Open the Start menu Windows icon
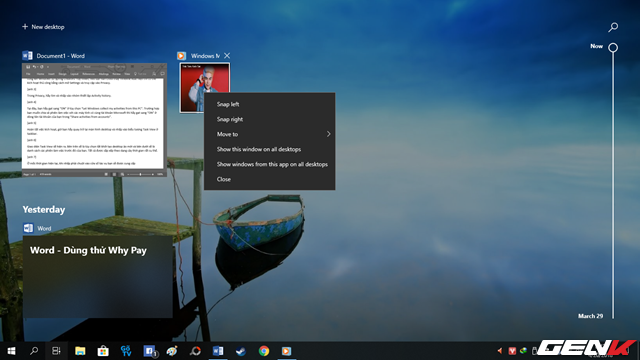 click(11, 351)
